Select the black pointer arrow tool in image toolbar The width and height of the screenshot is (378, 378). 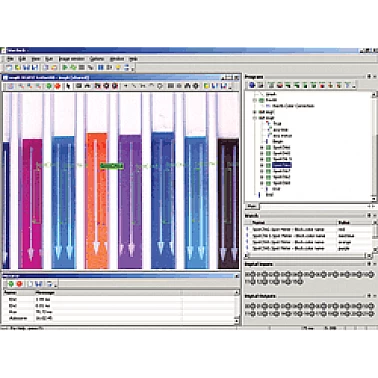[x=68, y=86]
